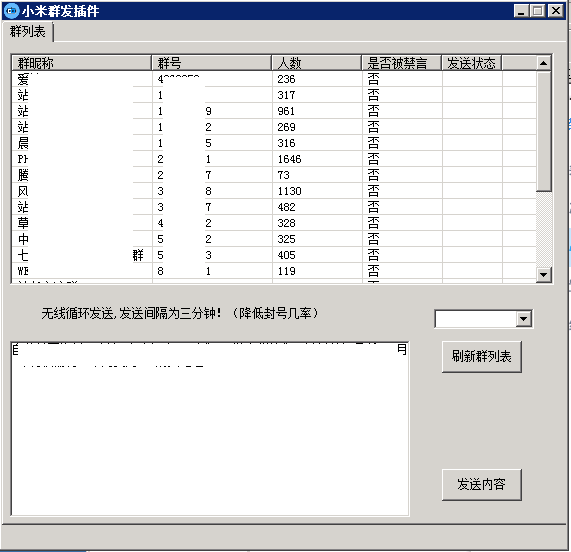This screenshot has width=571, height=552.
Task: Select the row with 1130 members
Action: [274, 191]
